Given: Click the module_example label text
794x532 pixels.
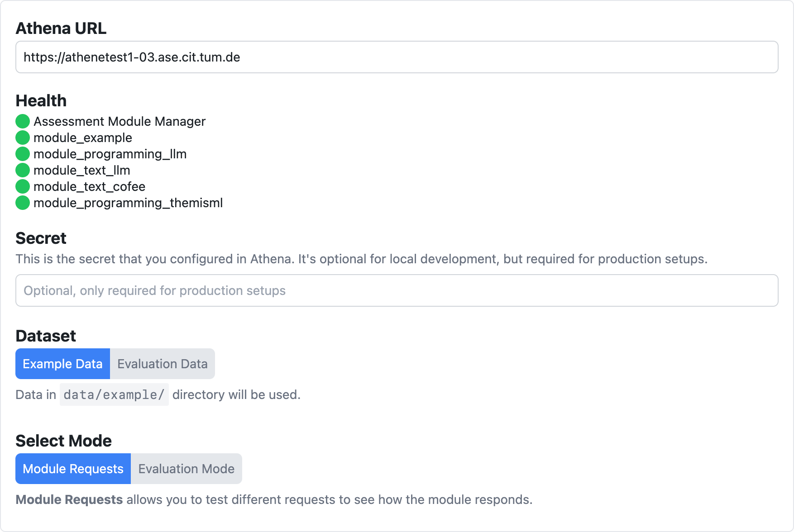Looking at the screenshot, I should pyautogui.click(x=83, y=138).
